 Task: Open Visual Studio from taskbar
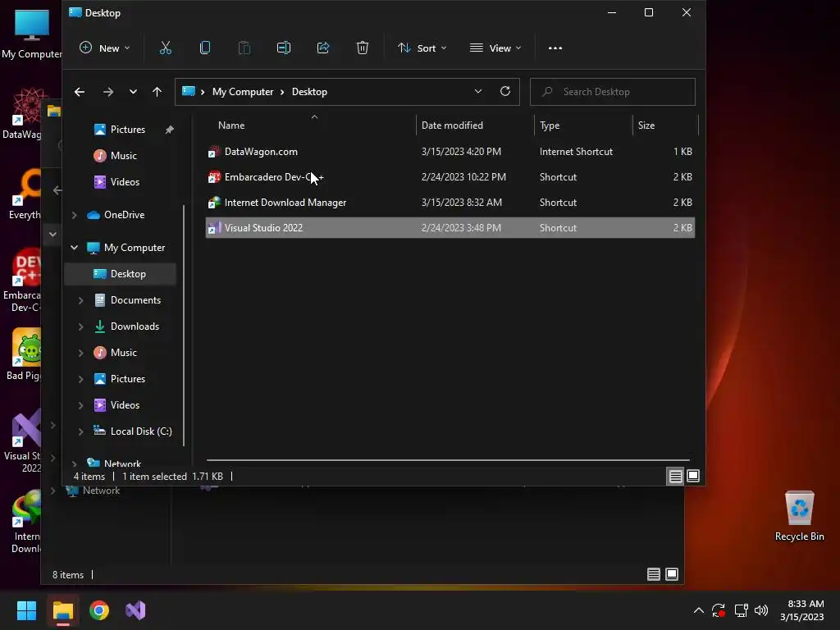coord(135,610)
